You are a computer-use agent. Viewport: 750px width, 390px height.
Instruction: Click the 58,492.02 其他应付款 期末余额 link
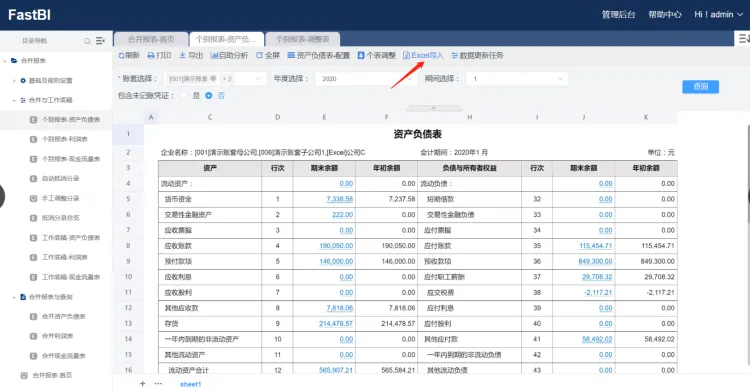(597, 339)
